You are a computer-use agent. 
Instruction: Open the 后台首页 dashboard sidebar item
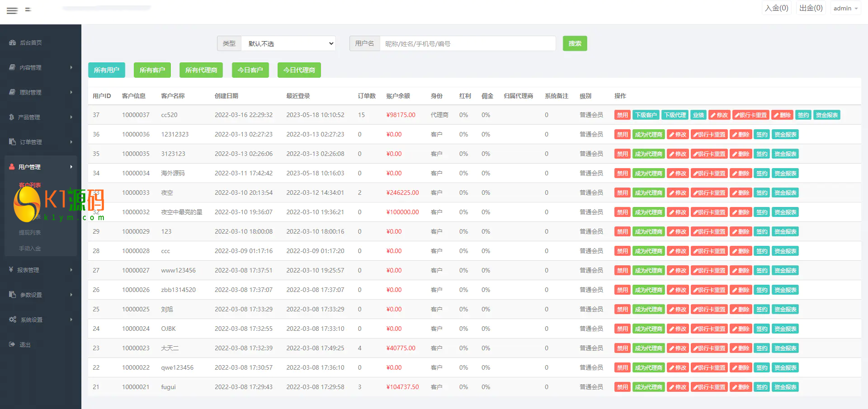pos(30,43)
